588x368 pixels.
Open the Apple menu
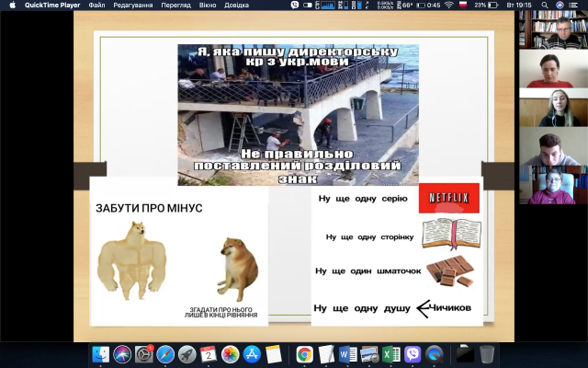click(x=12, y=6)
